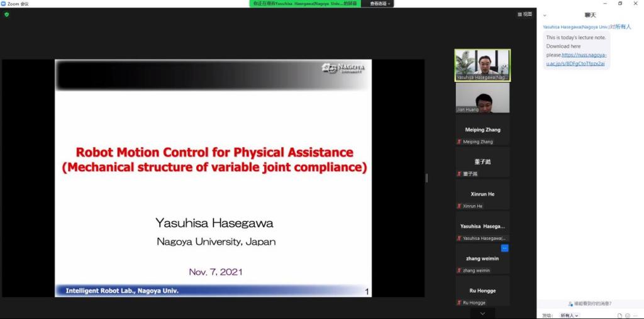Open the View layout options
This screenshot has height=319, width=644.
pos(525,14)
